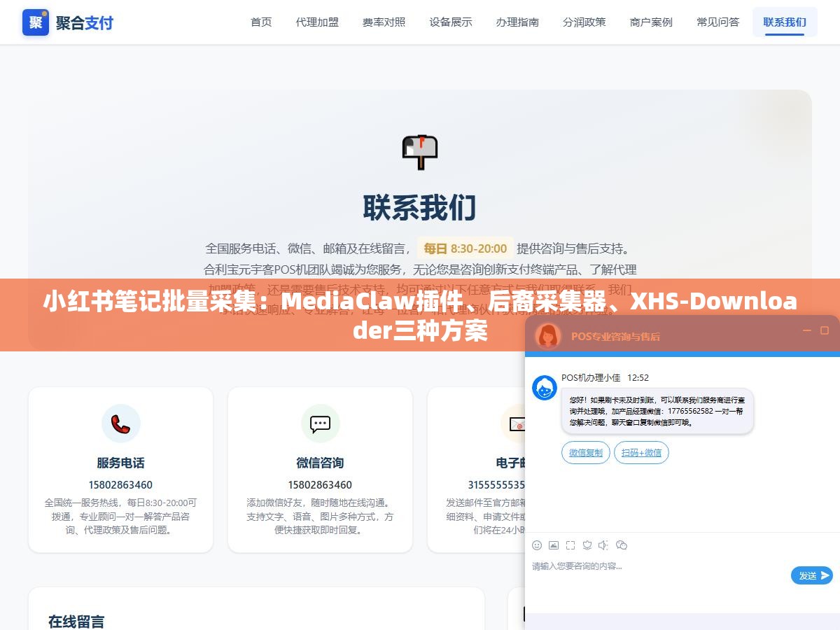Click the chat bubble icon in 微信咨询 card

pyautogui.click(x=320, y=423)
